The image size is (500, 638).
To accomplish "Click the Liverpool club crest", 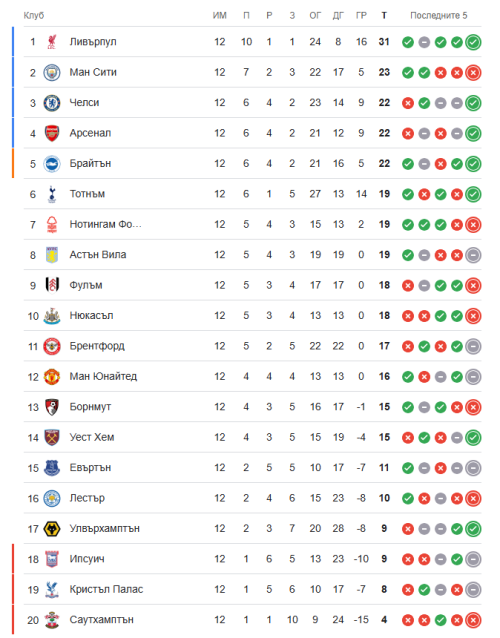I will coord(52,42).
